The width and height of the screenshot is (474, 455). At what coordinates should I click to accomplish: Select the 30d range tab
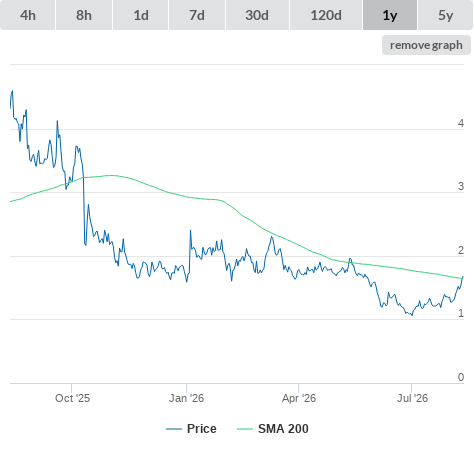pos(257,15)
